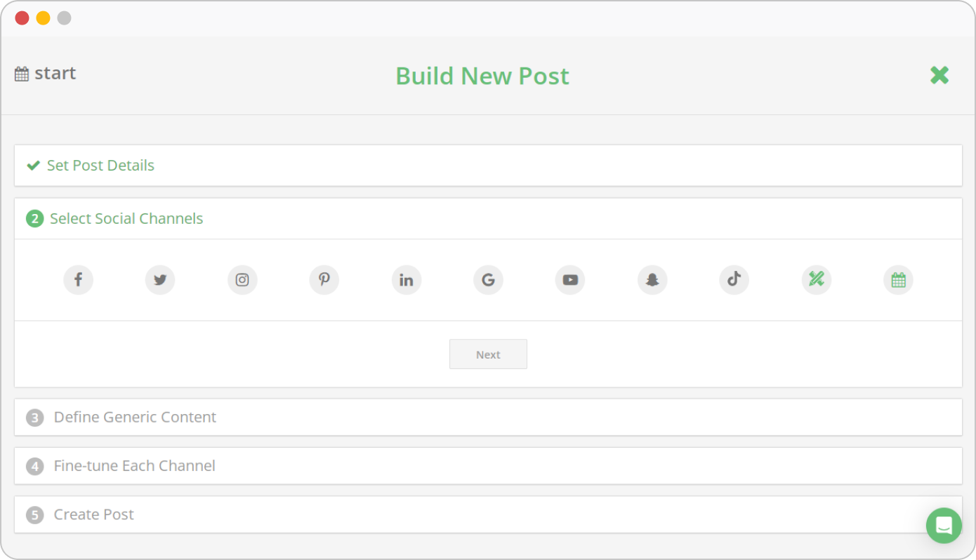Expand the Create Post step

488,515
